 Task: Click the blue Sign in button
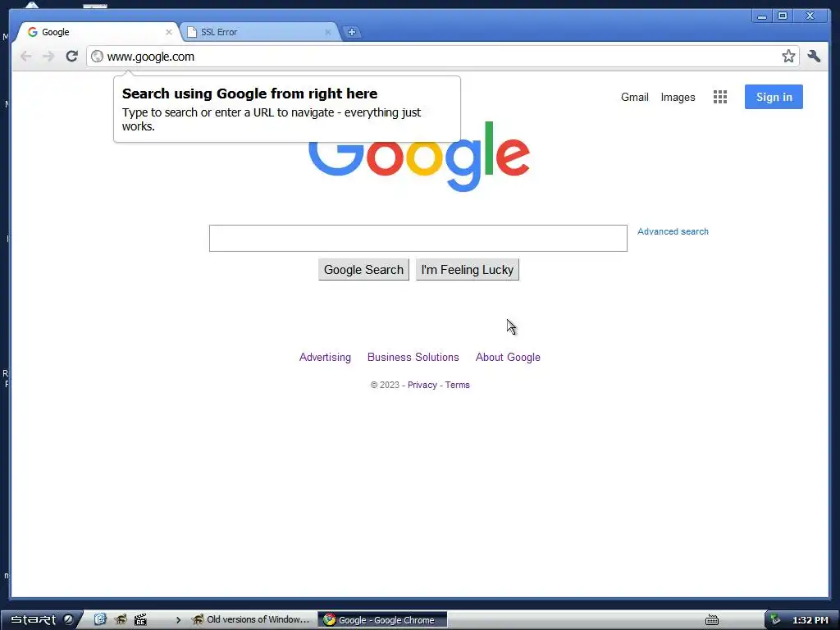point(774,97)
